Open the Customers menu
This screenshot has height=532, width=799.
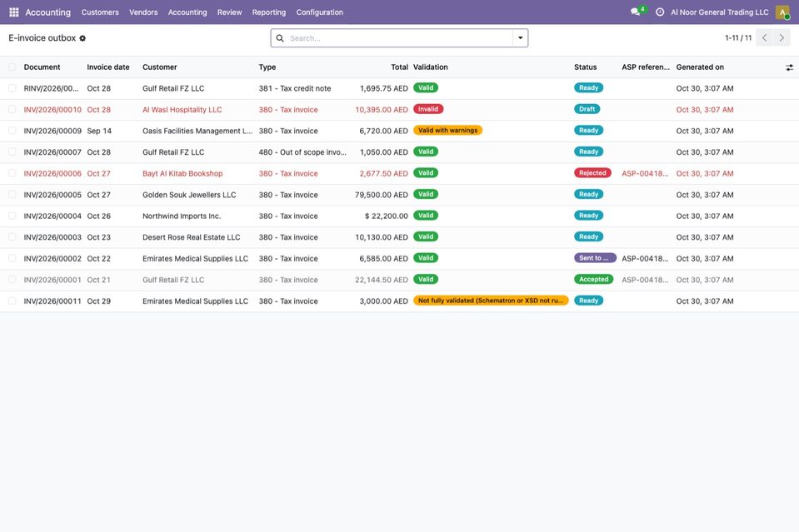pos(100,12)
